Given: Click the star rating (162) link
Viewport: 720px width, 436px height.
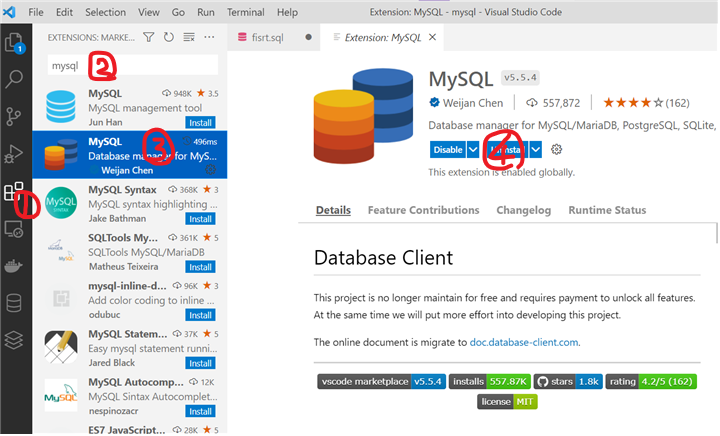Looking at the screenshot, I should (646, 103).
